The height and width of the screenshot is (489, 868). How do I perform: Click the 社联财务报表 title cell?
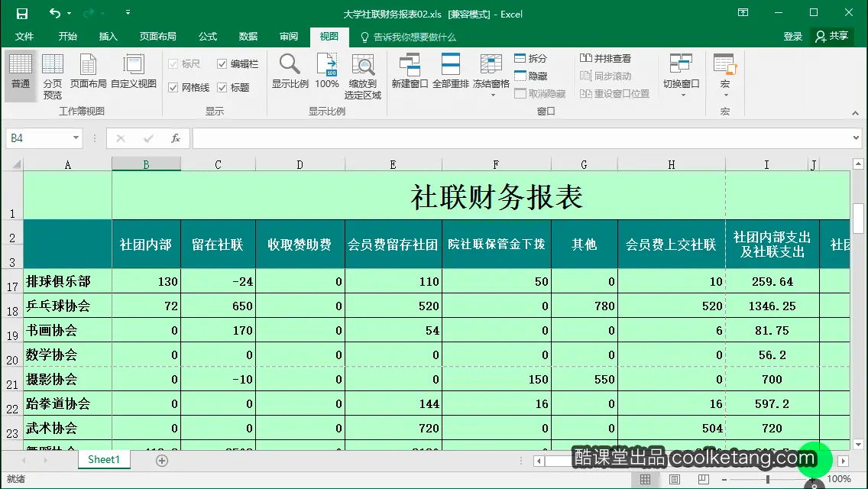pos(496,196)
